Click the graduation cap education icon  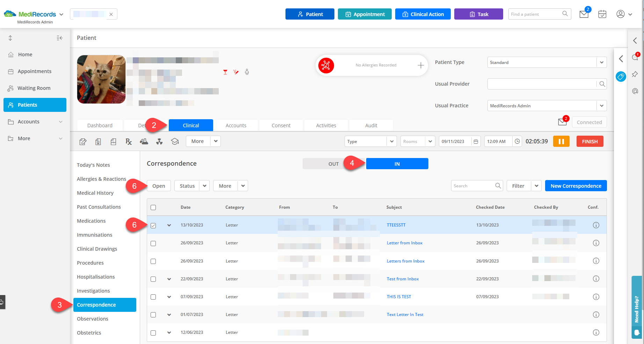coord(175,142)
